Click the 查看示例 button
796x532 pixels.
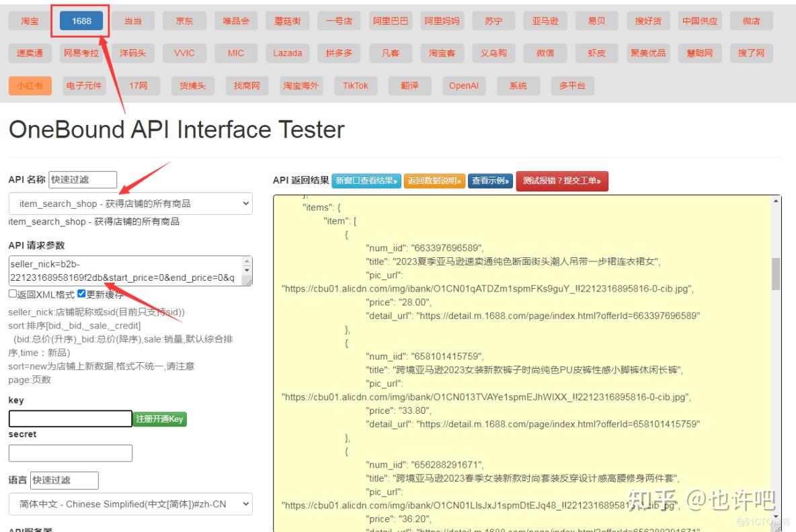point(489,181)
